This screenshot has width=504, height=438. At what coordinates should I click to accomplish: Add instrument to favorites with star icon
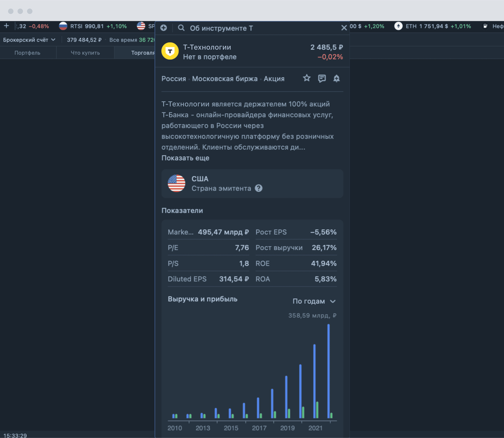tap(307, 78)
